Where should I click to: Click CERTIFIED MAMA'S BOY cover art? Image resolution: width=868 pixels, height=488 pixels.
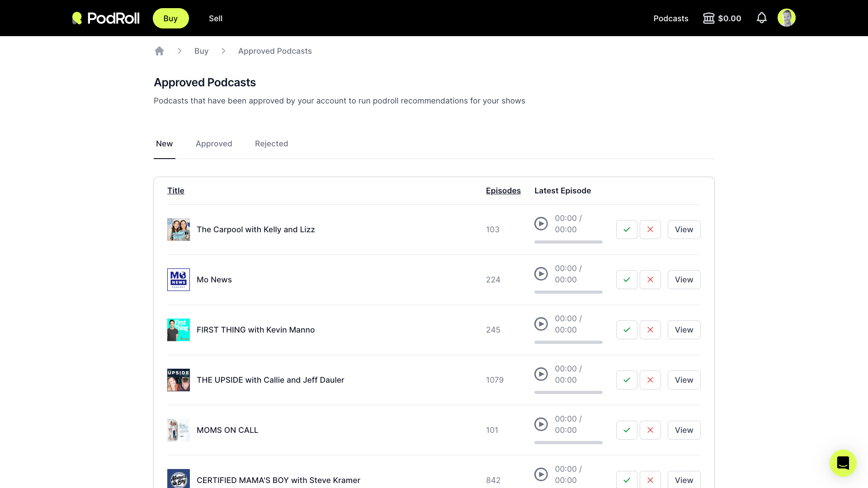tap(179, 479)
